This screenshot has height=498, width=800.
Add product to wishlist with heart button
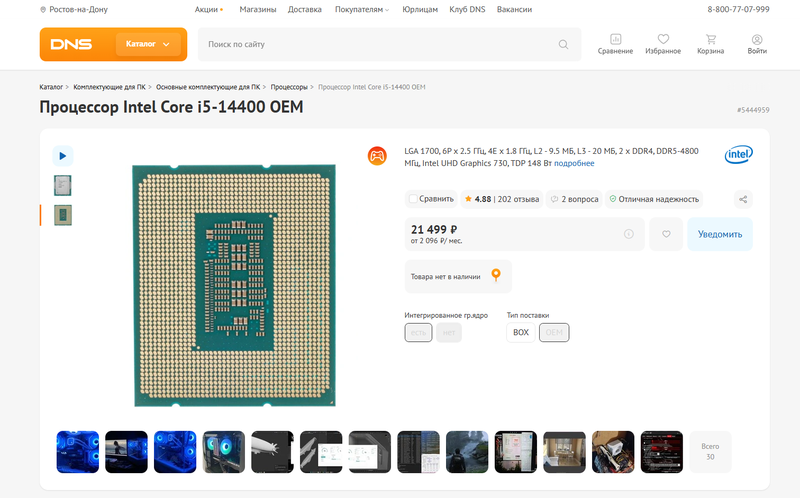666,234
